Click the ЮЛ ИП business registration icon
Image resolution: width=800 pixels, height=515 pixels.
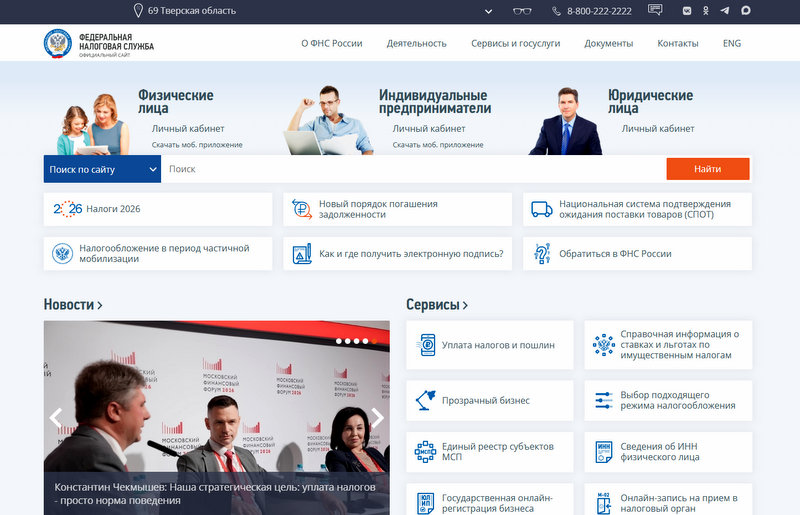425,503
